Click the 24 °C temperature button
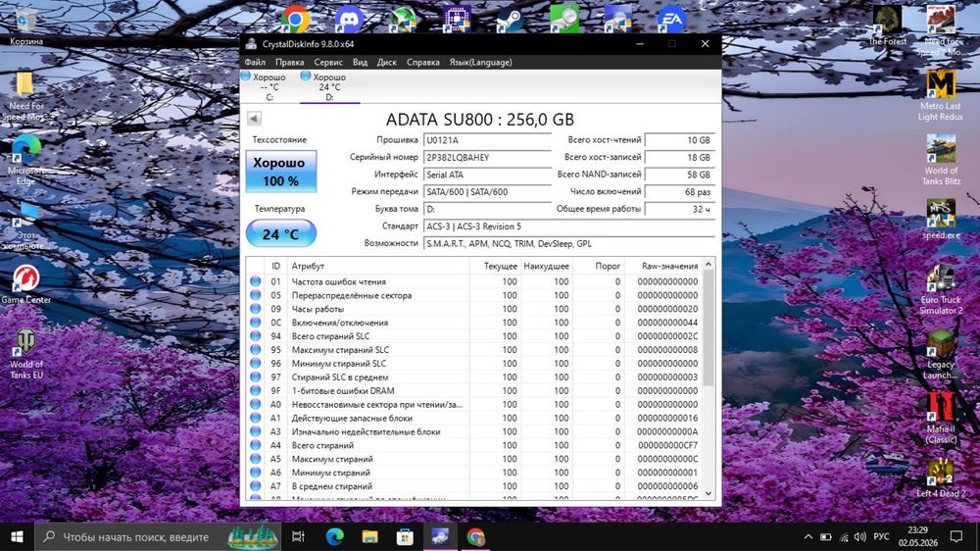Screen dimensions: 980x551 coord(280,234)
